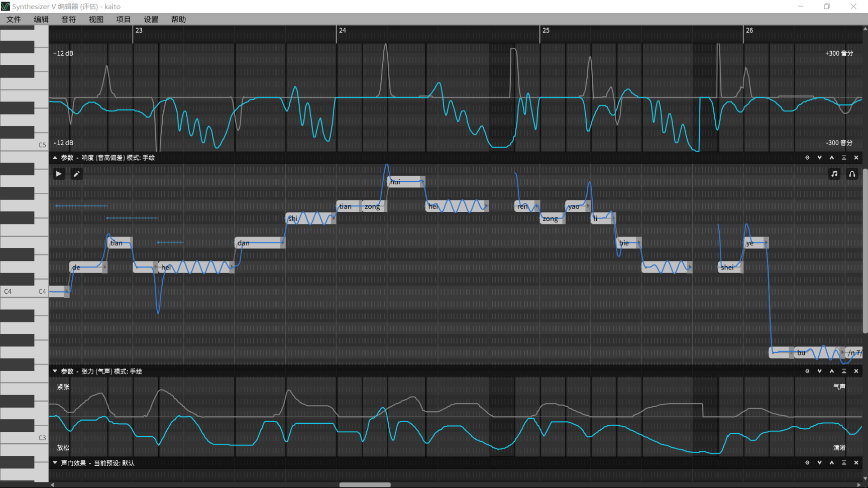The height and width of the screenshot is (488, 868).
Task: Move the 张力 parameter panel up
Action: point(832,371)
